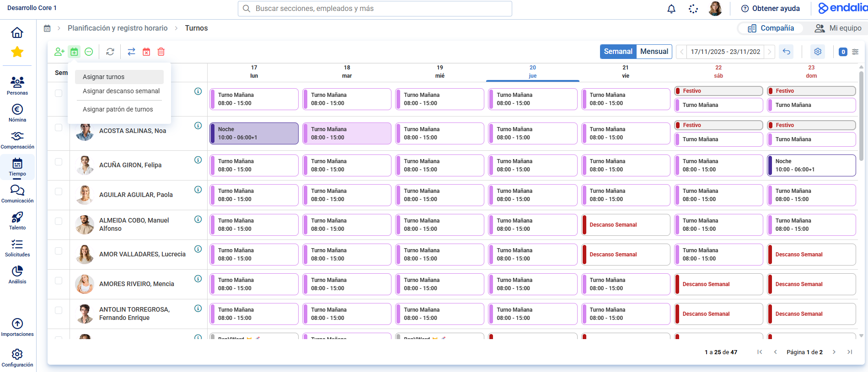Tick checkbox for ACOSTA SALINAS, Noa

tap(59, 128)
